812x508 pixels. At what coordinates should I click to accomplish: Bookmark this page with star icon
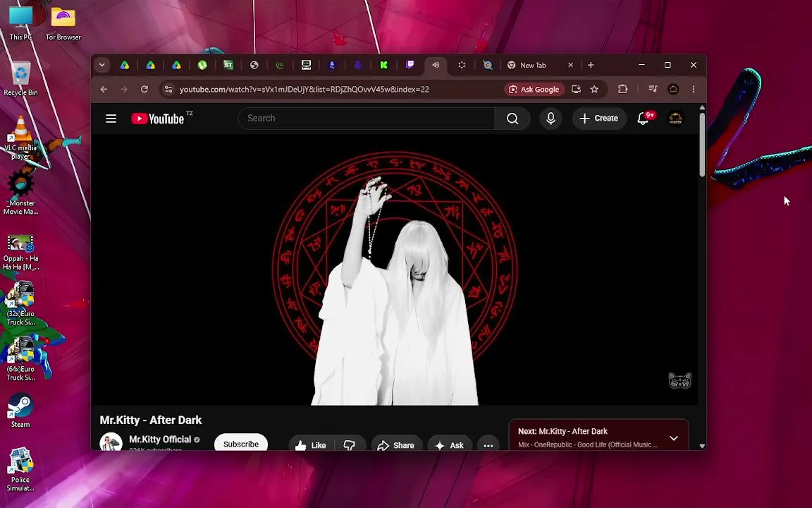594,89
